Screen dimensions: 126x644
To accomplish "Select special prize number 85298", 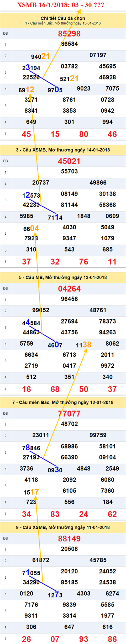I will pos(69,34).
